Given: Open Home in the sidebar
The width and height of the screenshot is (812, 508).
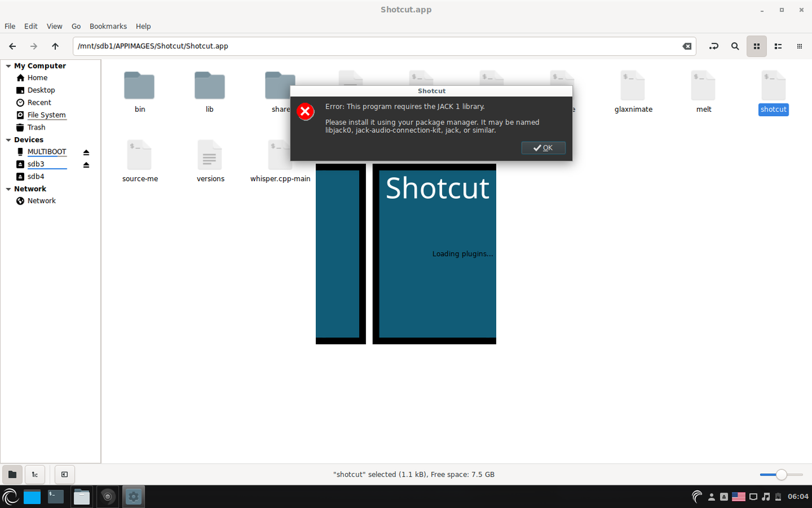Looking at the screenshot, I should click(x=37, y=77).
